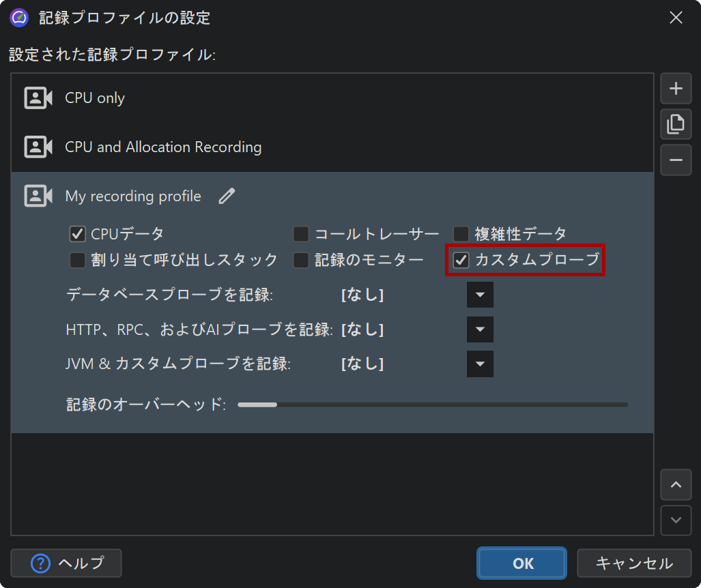Screen dimensions: 701x588
Task: Click the add profile plus icon
Action: click(676, 89)
